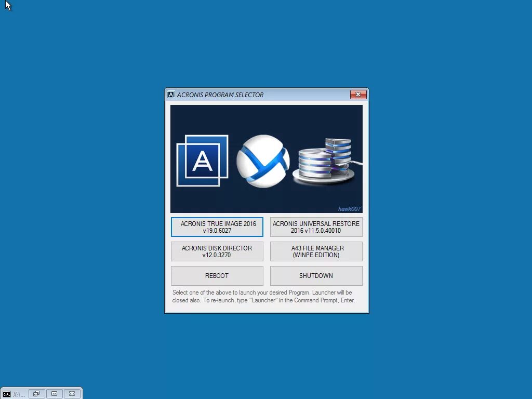Viewport: 532px width, 399px height.
Task: Click the SHUTDOWN button
Action: coord(316,275)
